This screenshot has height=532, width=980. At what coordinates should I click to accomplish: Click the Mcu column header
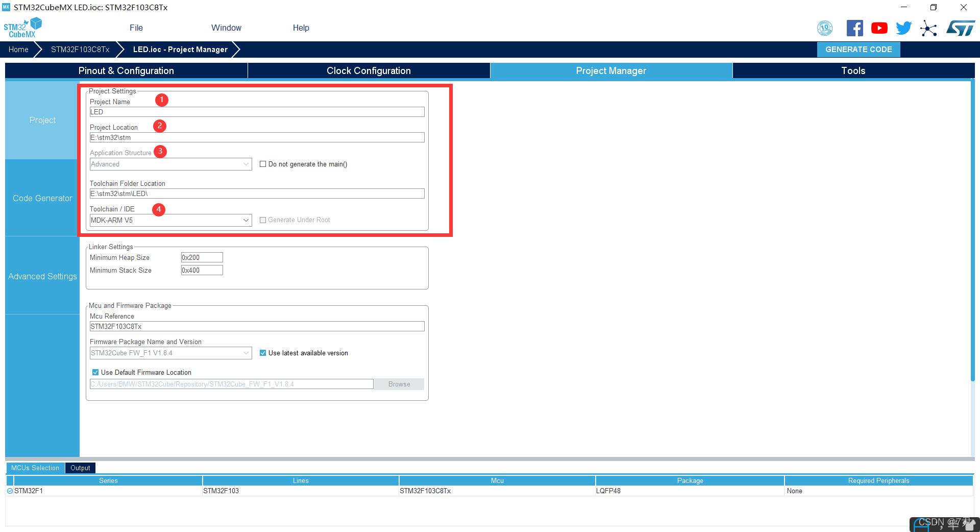coord(497,480)
